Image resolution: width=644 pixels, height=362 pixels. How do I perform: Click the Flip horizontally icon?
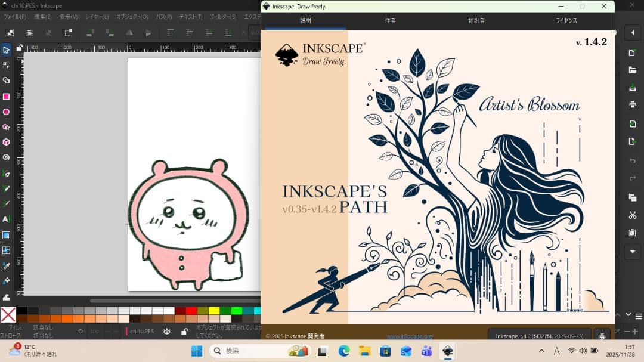tap(129, 32)
